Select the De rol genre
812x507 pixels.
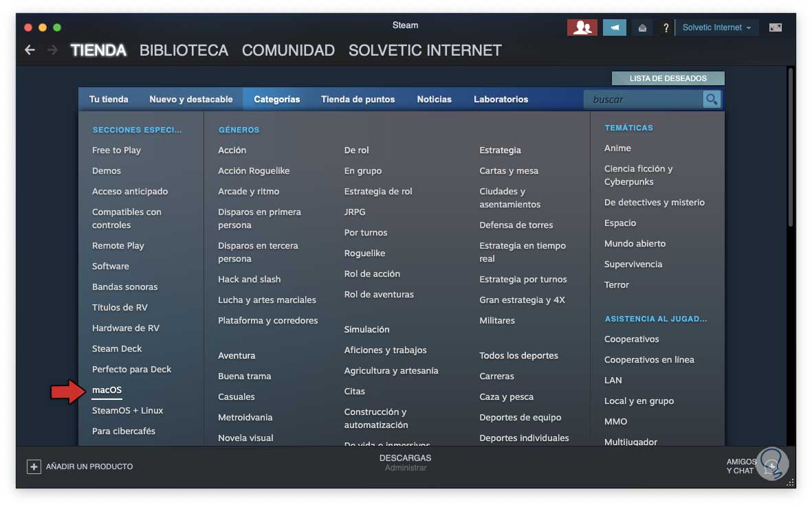pos(356,150)
